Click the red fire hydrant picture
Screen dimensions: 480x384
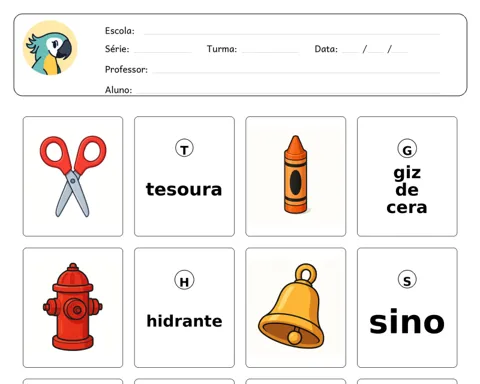click(73, 307)
